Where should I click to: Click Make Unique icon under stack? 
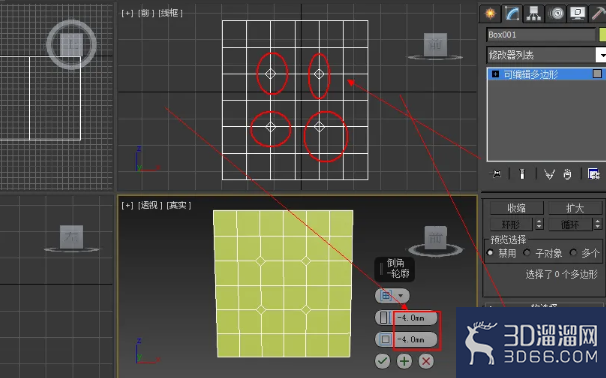click(549, 174)
